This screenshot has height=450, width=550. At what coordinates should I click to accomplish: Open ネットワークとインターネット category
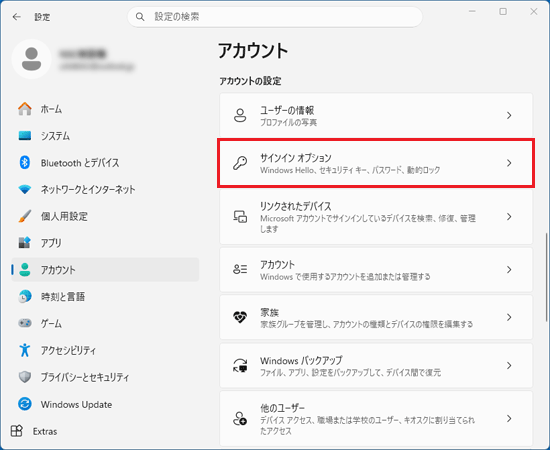[x=88, y=189]
